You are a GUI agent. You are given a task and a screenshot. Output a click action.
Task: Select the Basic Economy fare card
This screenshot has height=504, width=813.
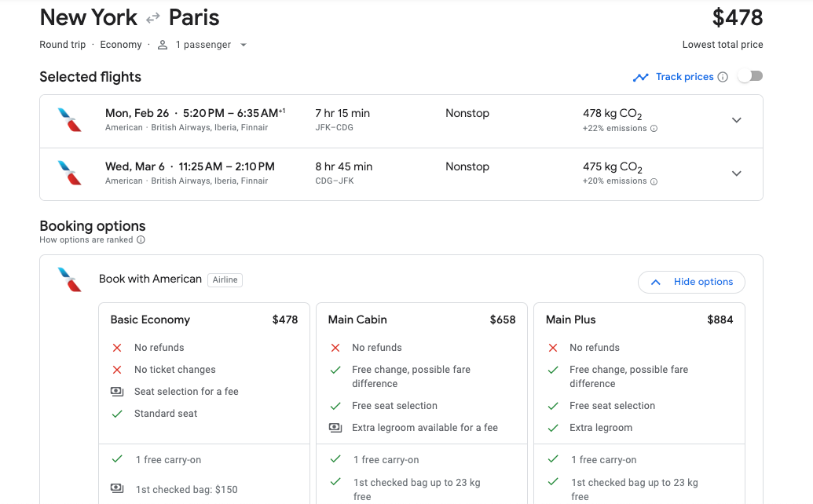point(203,320)
